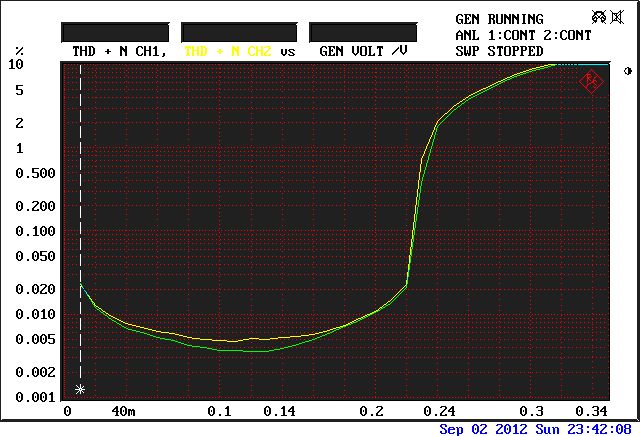Click the "GEN RUNNING" status text
Image resolution: width=640 pixels, height=436 pixels.
coord(499,19)
